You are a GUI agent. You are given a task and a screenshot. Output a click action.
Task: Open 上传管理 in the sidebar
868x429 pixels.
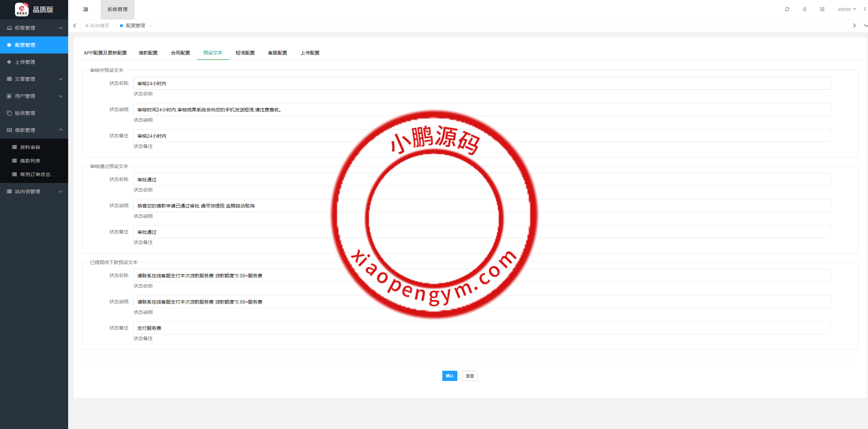coord(25,62)
